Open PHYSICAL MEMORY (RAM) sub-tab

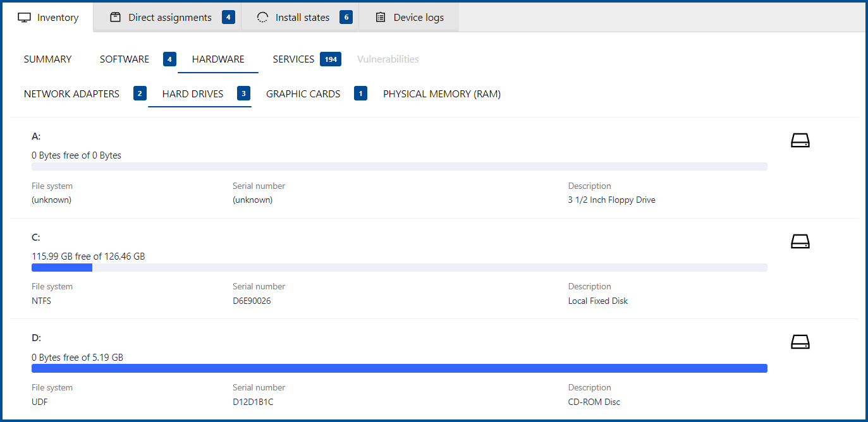click(441, 94)
